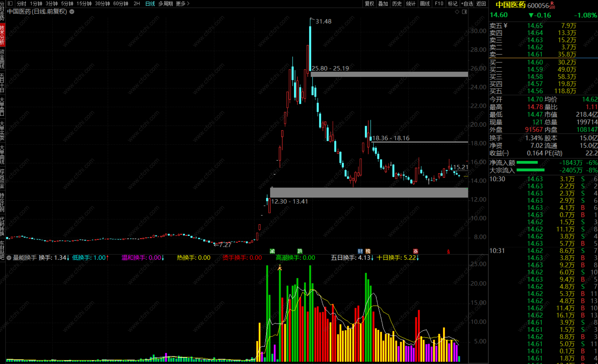Viewport: 598px width, 364px height.
Task: Open 量能换手 indicator dropdown arrow
Action: (x=9, y=258)
